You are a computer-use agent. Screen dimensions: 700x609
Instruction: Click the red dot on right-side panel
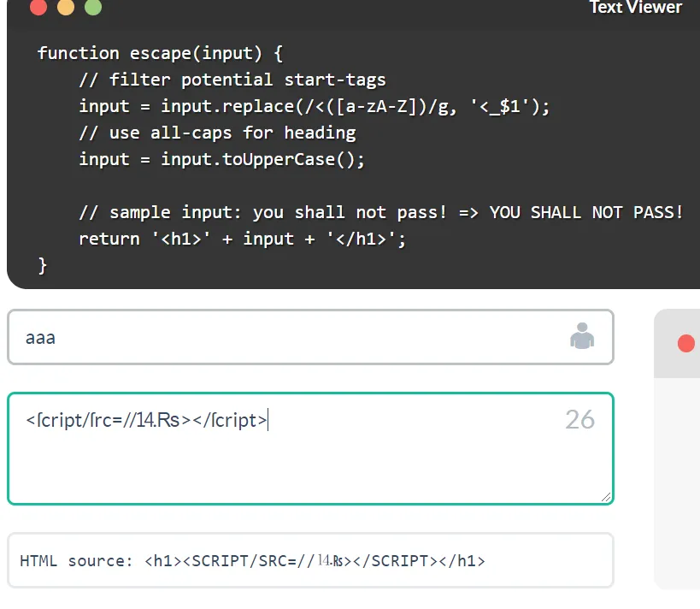(686, 343)
